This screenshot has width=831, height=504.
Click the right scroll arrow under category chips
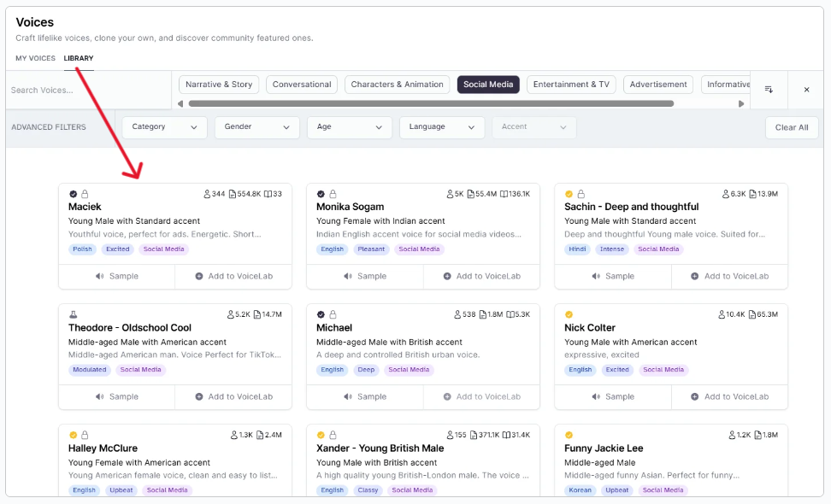(x=741, y=103)
